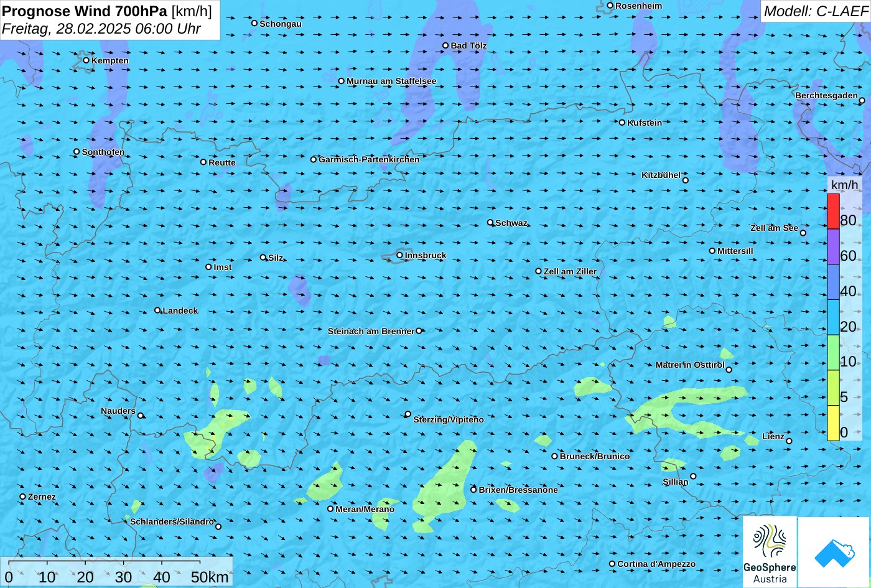The width and height of the screenshot is (871, 588).
Task: Click the Berchtesgaden location marker dot
Action: 862,100
